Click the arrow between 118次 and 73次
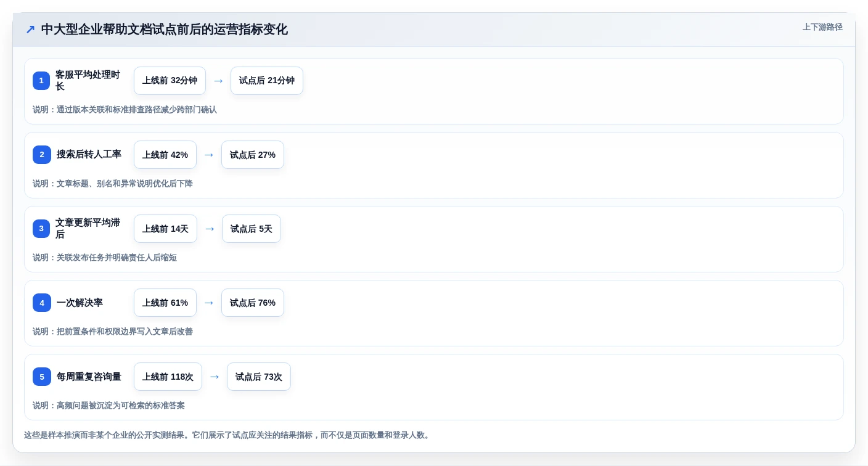 (x=215, y=377)
